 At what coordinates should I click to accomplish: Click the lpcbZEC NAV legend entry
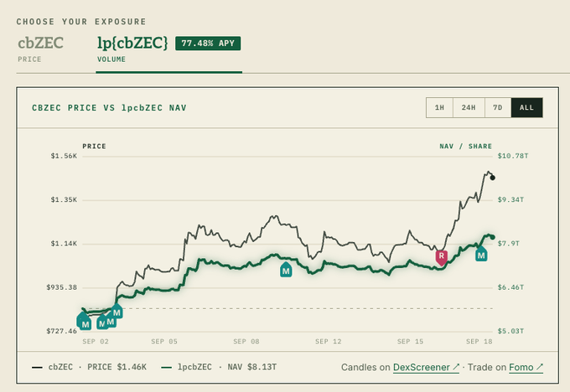point(219,367)
